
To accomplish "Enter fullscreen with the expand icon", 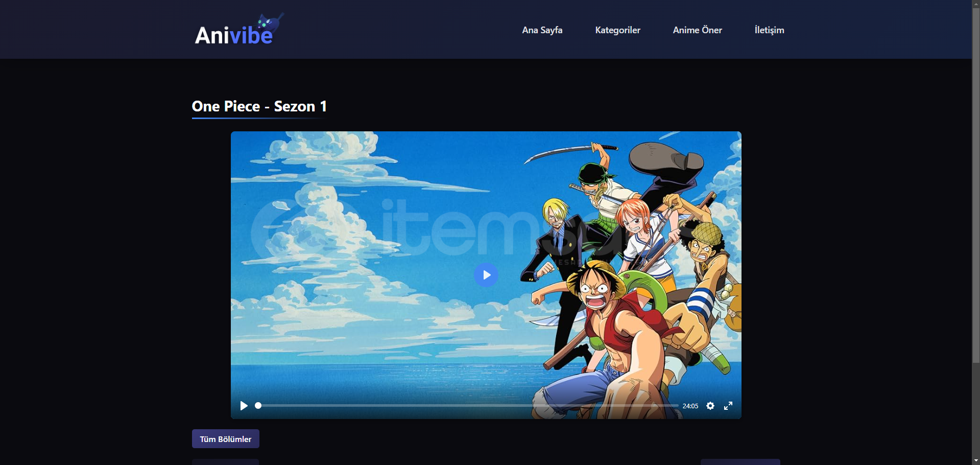I will (728, 406).
